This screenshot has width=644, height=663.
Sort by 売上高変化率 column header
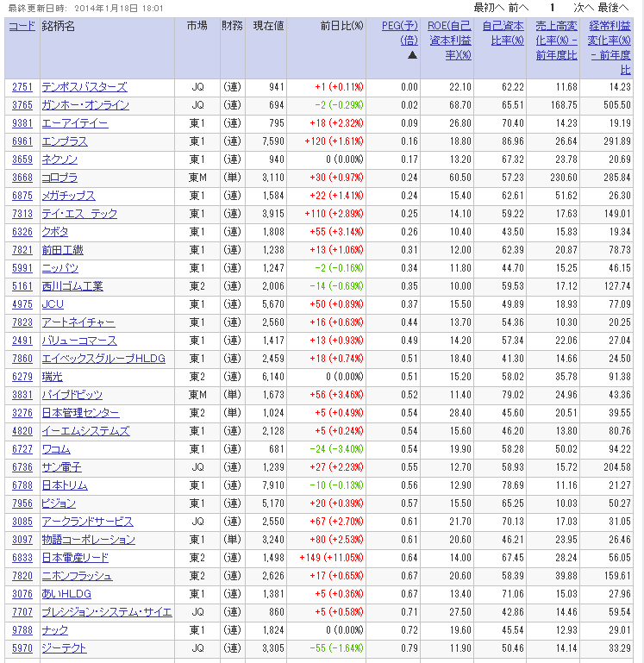555,41
